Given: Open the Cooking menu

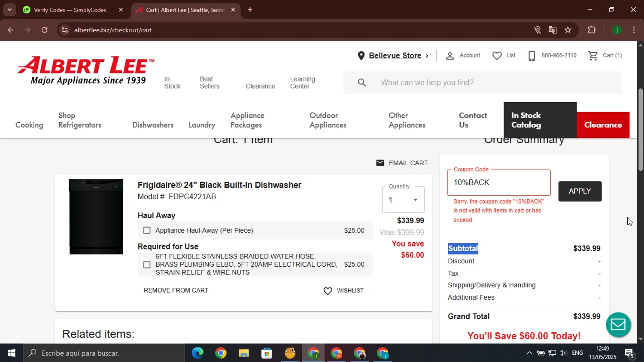Looking at the screenshot, I should (x=29, y=125).
